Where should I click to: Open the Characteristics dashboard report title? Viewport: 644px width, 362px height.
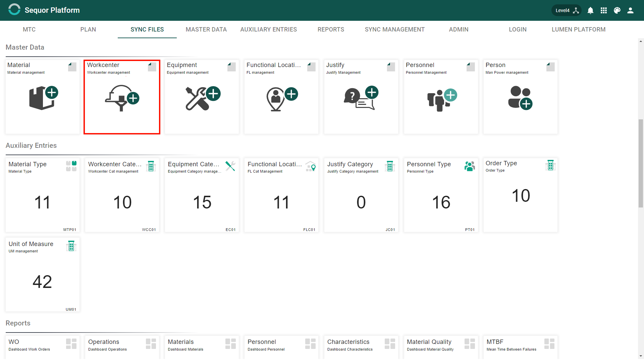point(348,342)
